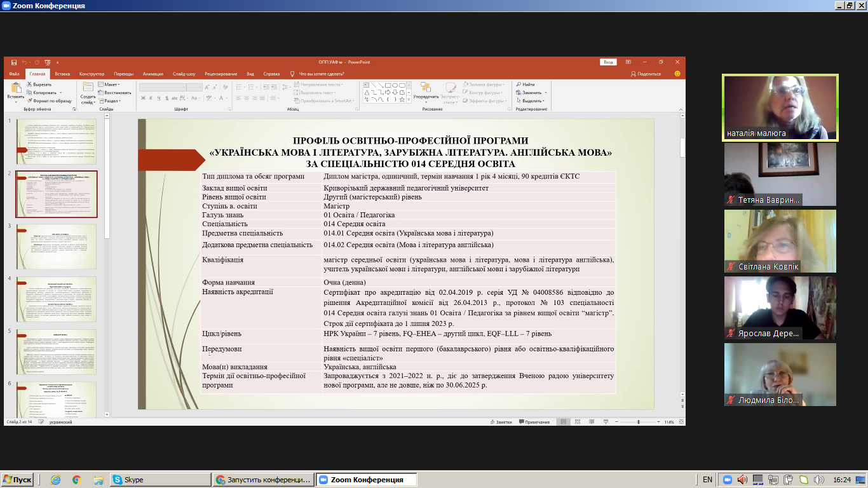Click the Fit slide to window icon
868x488 pixels.
679,422
